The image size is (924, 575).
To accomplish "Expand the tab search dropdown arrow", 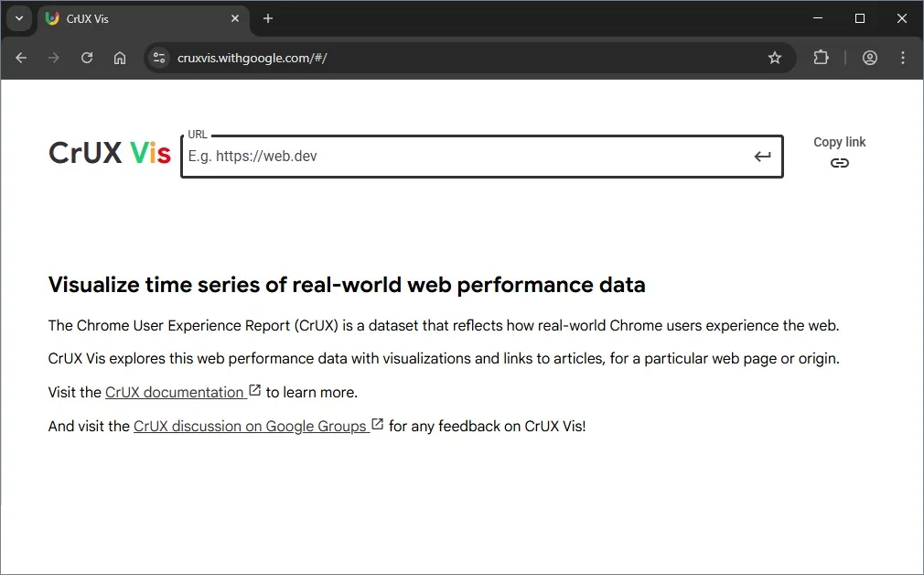I will (x=19, y=19).
